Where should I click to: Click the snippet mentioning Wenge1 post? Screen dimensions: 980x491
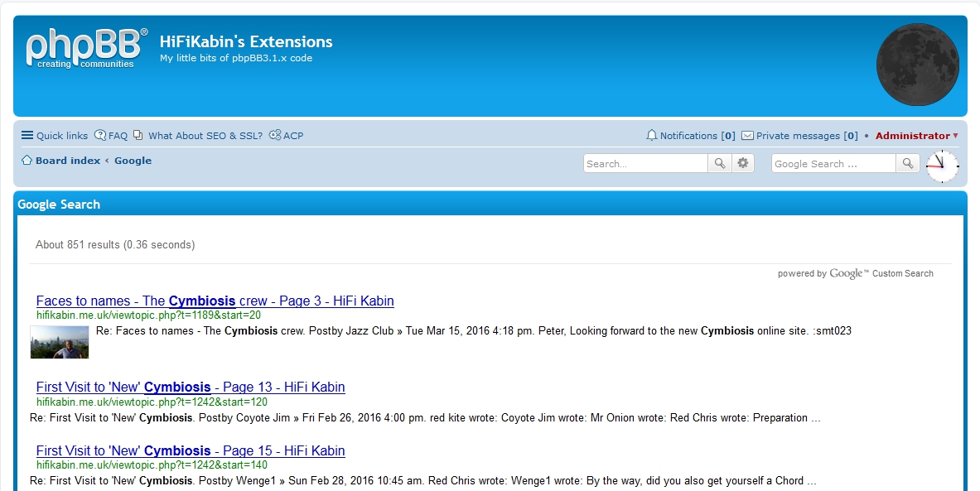(423, 481)
